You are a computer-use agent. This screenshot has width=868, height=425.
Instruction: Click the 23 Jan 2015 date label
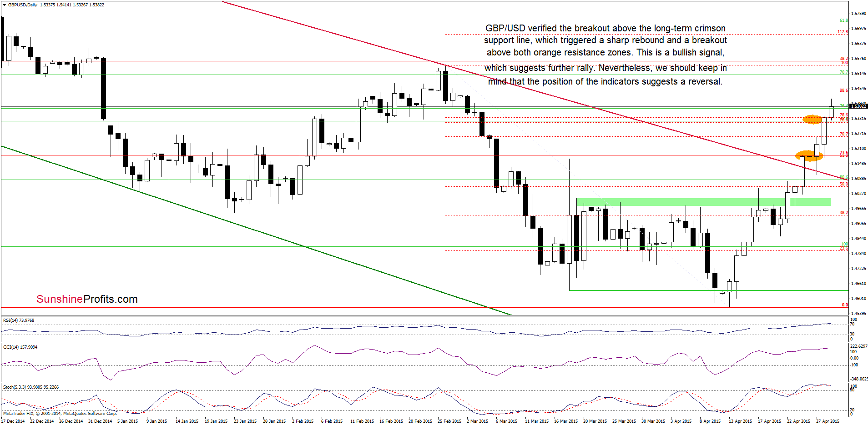click(245, 421)
